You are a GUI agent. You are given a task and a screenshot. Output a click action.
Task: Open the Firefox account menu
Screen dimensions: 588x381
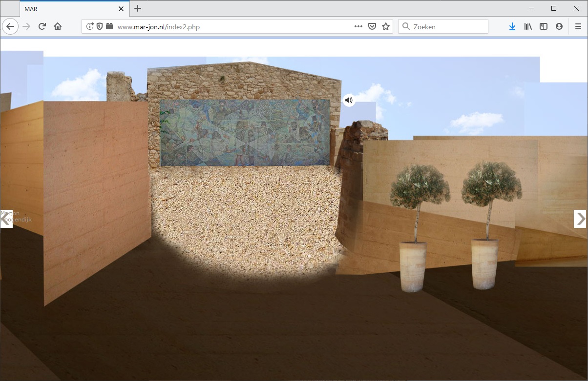(559, 27)
